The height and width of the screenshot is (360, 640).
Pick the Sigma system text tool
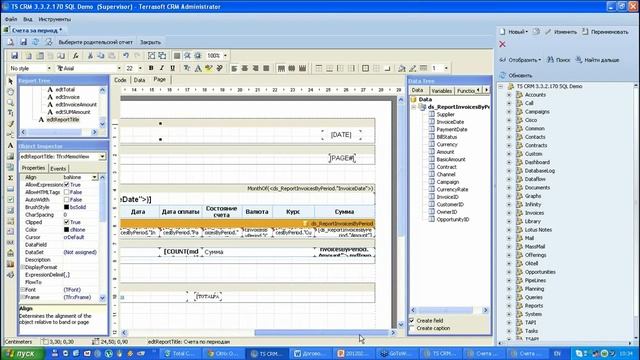[11, 178]
